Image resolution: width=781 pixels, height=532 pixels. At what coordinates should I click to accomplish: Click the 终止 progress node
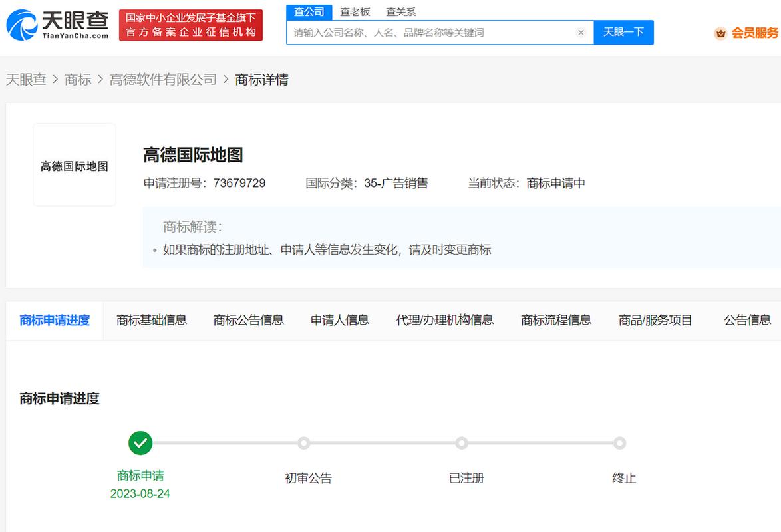[619, 443]
